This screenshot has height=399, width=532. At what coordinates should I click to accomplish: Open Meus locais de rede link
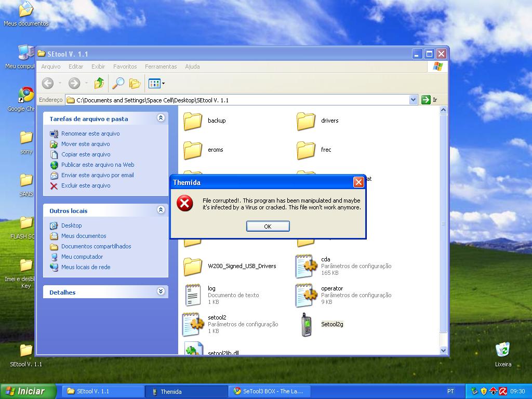(x=86, y=268)
